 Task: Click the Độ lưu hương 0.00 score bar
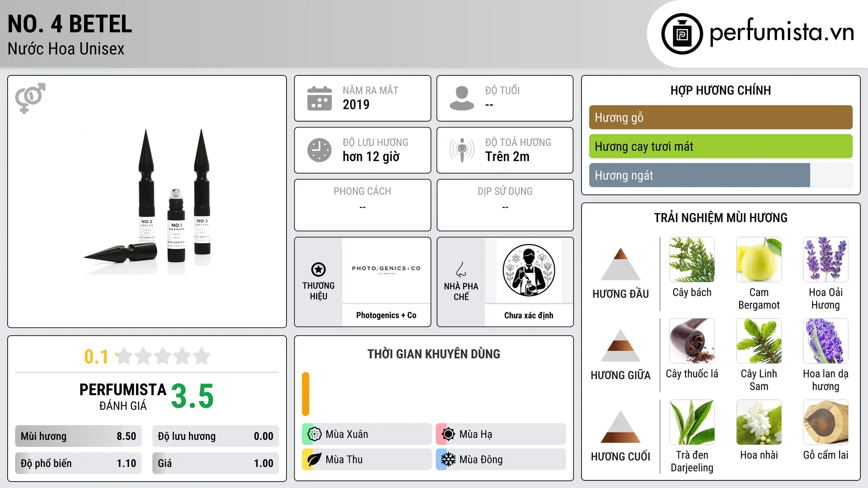point(216,436)
